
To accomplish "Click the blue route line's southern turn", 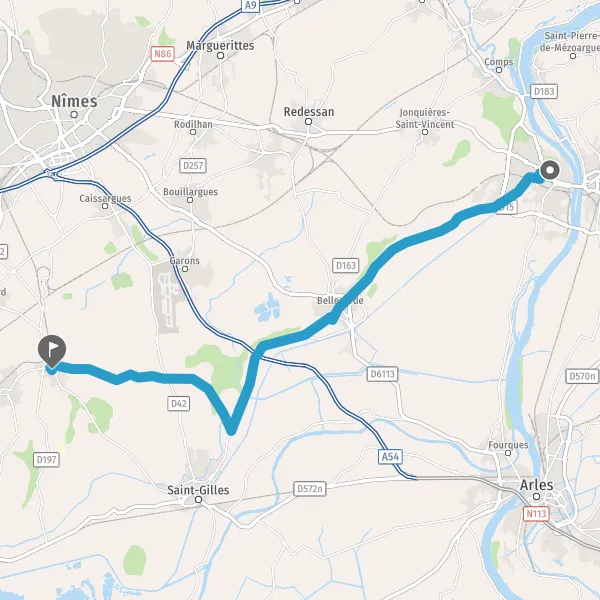I will [x=231, y=429].
